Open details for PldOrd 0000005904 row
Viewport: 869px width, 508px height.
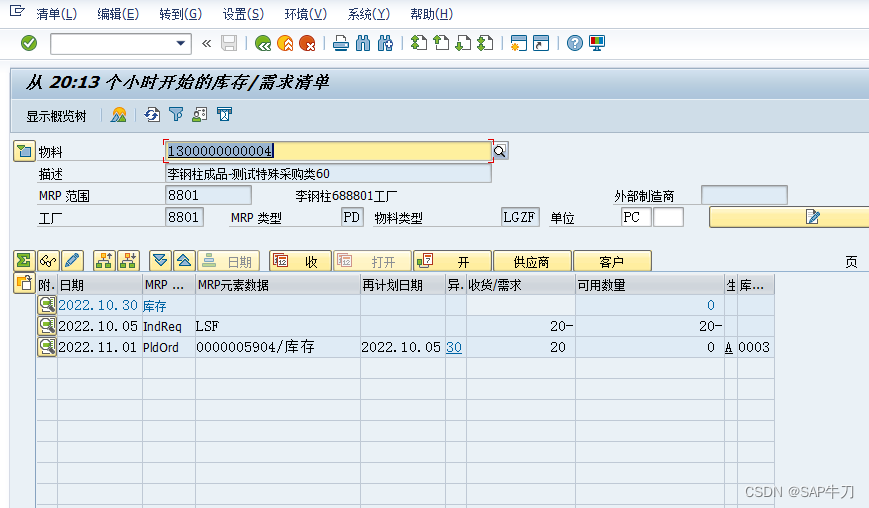point(47,347)
